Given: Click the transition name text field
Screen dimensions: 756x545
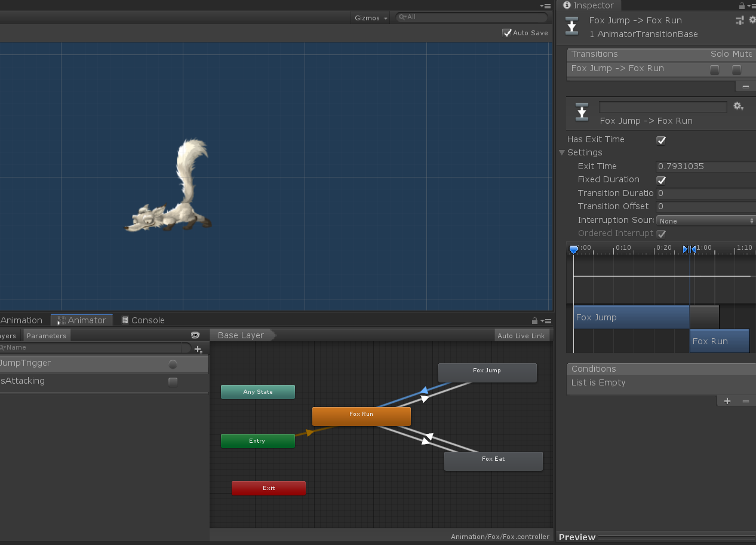Looking at the screenshot, I should [x=663, y=107].
